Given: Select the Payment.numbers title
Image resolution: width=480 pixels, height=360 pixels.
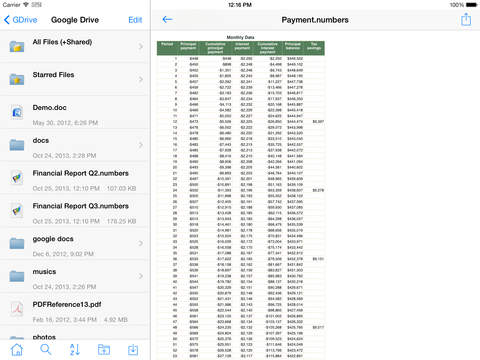Looking at the screenshot, I should pyautogui.click(x=315, y=20).
